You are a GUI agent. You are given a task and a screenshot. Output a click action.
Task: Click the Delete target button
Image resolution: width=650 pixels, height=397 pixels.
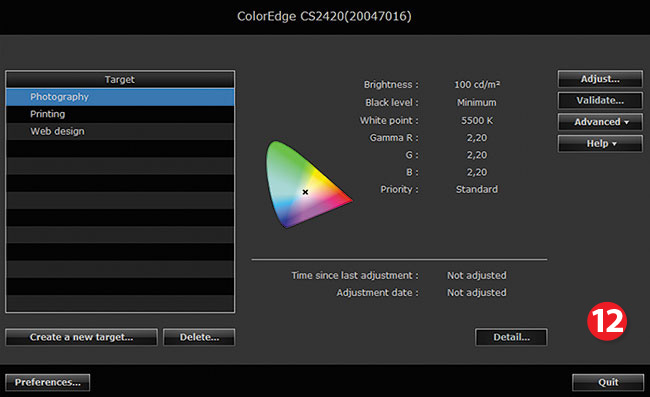[x=199, y=337]
